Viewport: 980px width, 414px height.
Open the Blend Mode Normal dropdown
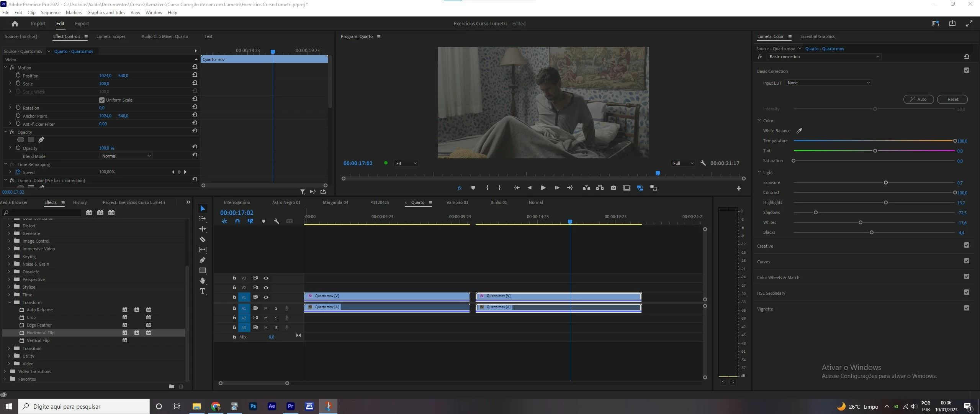pyautogui.click(x=126, y=156)
